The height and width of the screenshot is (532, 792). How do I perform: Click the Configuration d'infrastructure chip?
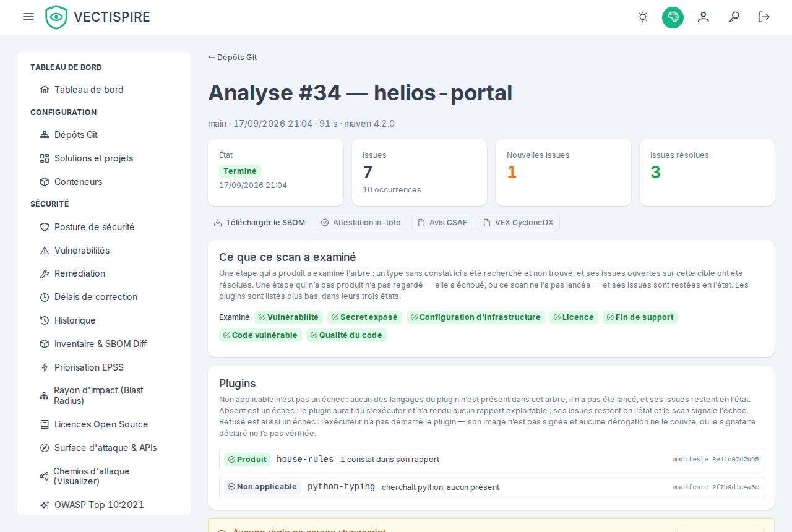click(x=476, y=317)
